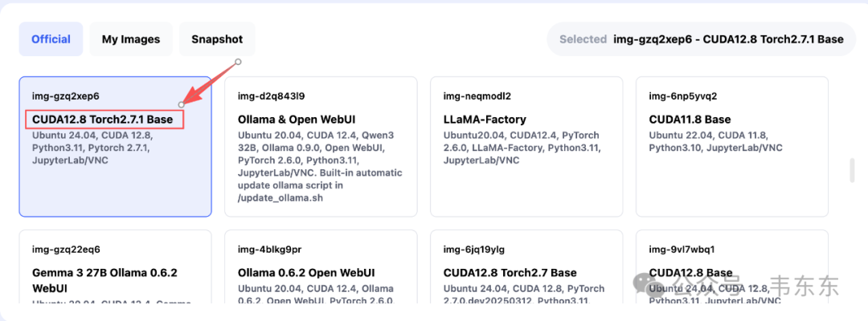The image size is (868, 321).
Task: Open the Snapshot tab
Action: (217, 39)
